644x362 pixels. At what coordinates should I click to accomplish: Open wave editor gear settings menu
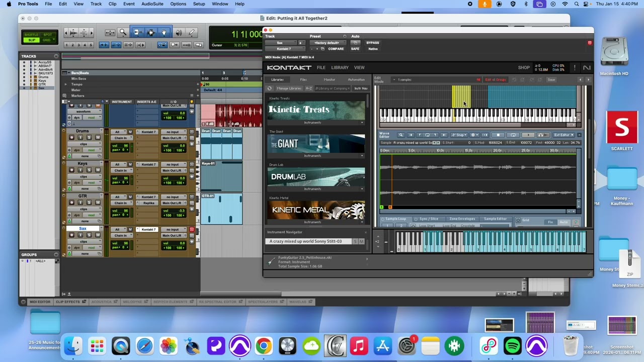pyautogui.click(x=474, y=135)
